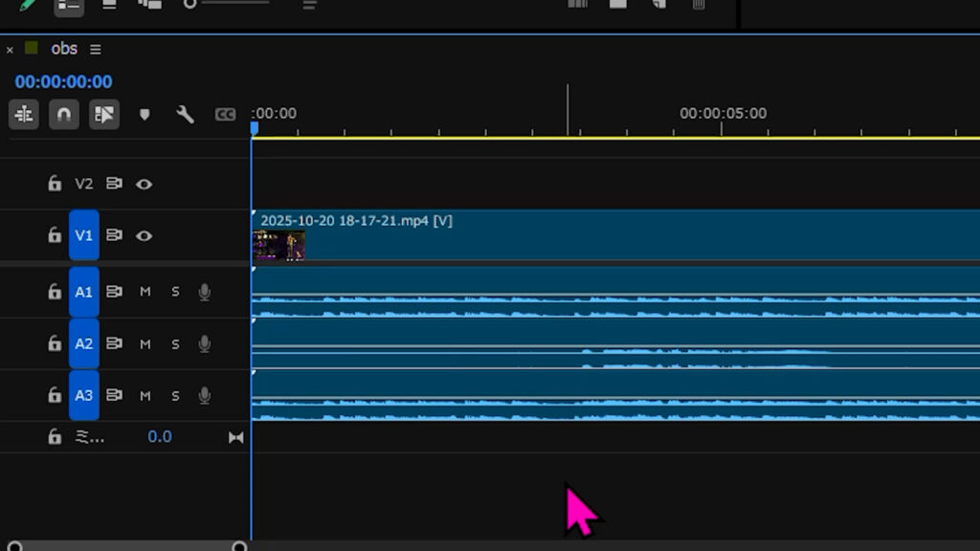The image size is (980, 551).
Task: Toggle the lock on track A1
Action: (55, 292)
